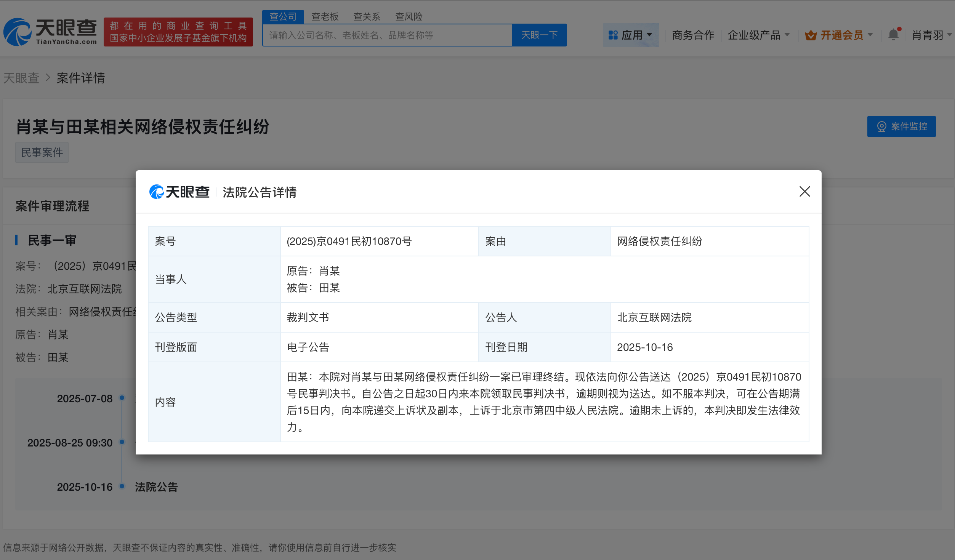Click the Tianyancha logo in the header
This screenshot has height=560, width=955.
click(51, 31)
